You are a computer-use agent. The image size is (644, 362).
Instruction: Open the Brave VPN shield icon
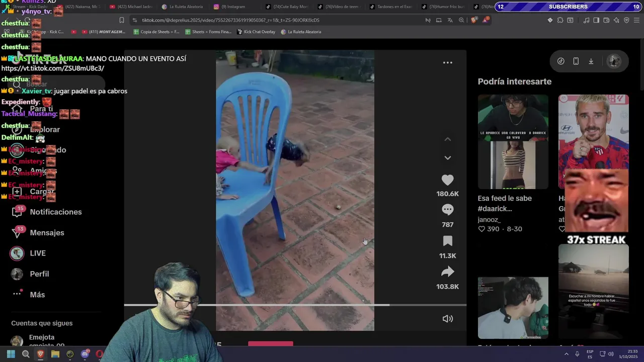pyautogui.click(x=626, y=20)
